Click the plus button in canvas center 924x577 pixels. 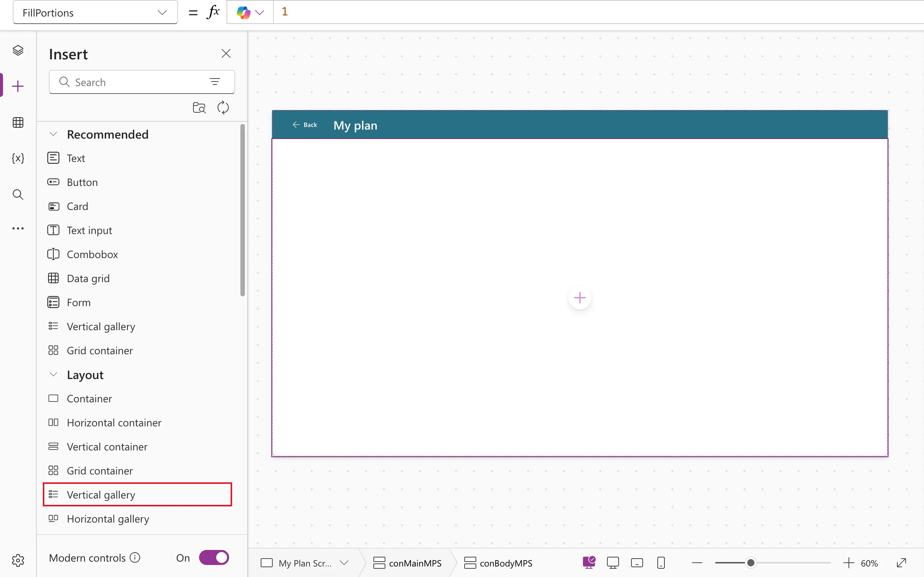[x=580, y=298]
